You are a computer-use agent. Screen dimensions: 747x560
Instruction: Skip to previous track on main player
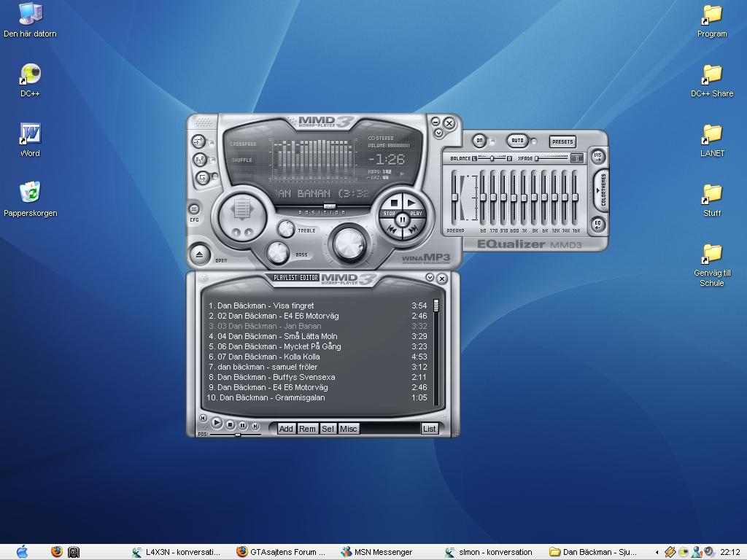coord(392,230)
